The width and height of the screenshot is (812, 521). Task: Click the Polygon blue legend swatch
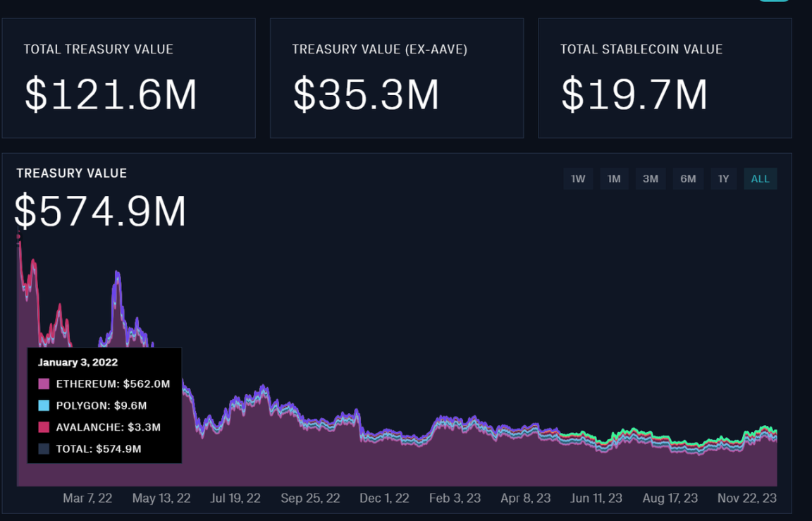pos(44,405)
